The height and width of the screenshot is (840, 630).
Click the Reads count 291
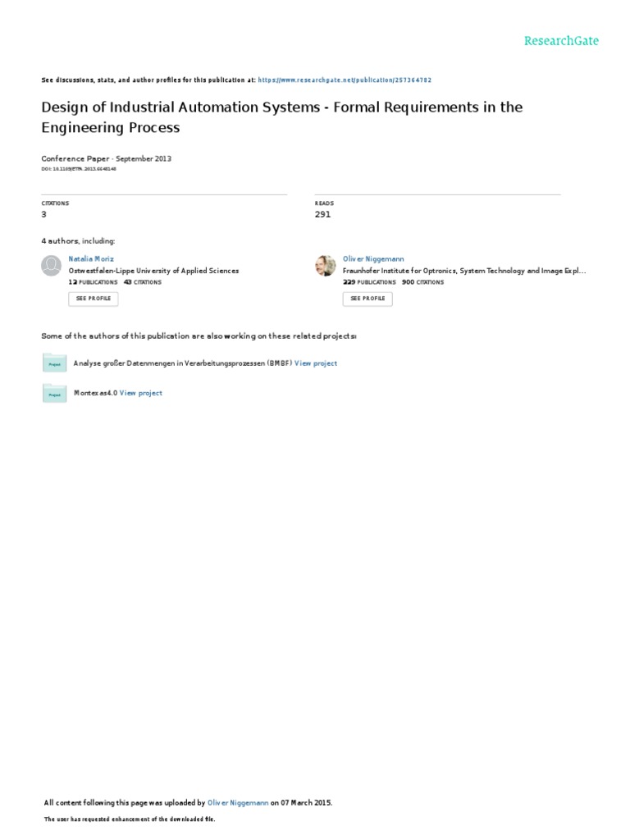[322, 214]
